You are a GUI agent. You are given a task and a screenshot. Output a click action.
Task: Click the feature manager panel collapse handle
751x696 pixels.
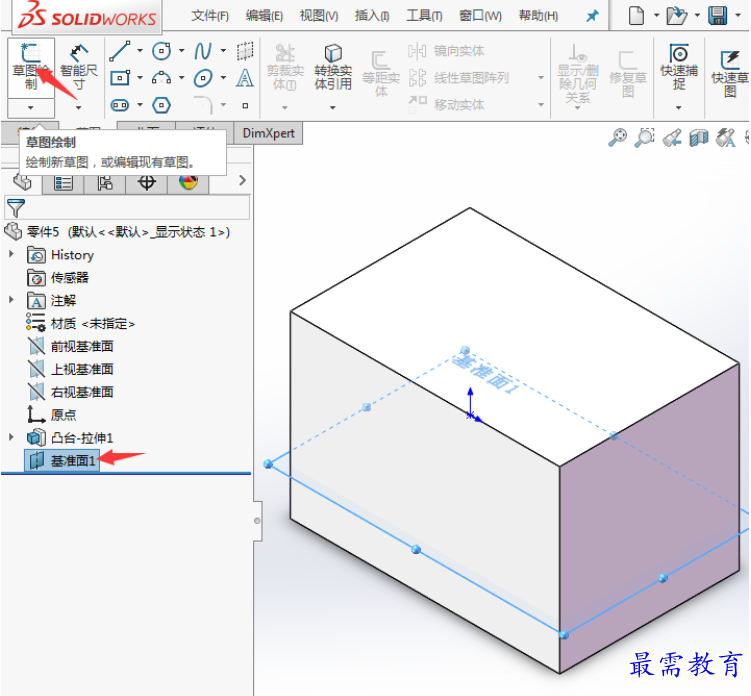(x=258, y=521)
